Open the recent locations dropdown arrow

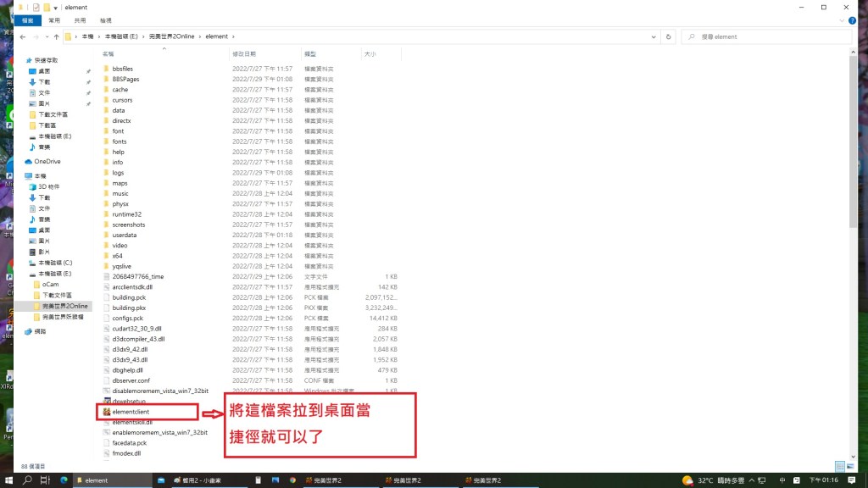pyautogui.click(x=46, y=37)
